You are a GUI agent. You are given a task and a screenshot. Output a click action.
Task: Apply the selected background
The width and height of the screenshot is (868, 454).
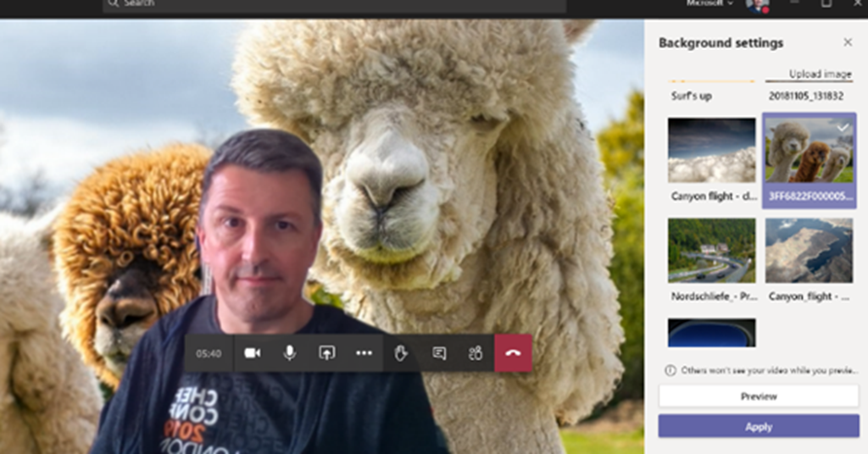(x=759, y=427)
